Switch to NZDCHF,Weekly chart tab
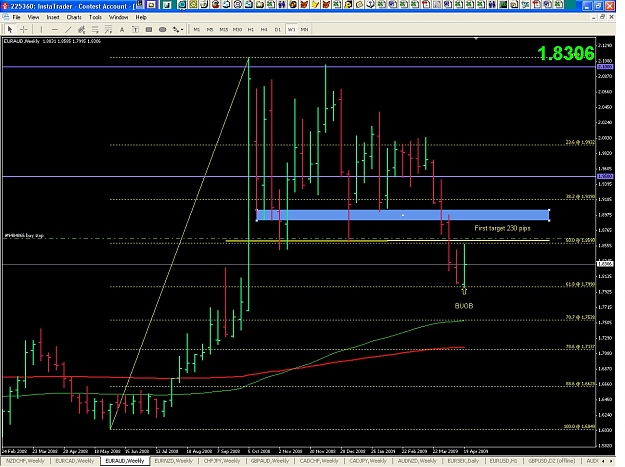Image resolution: width=625 pixels, height=467 pixels. (25, 461)
